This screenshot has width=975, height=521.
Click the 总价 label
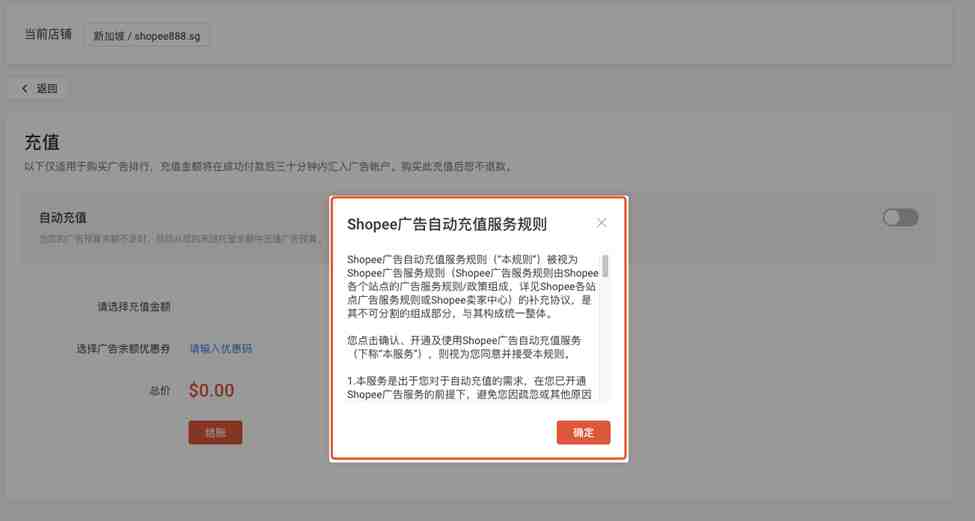(x=160, y=390)
